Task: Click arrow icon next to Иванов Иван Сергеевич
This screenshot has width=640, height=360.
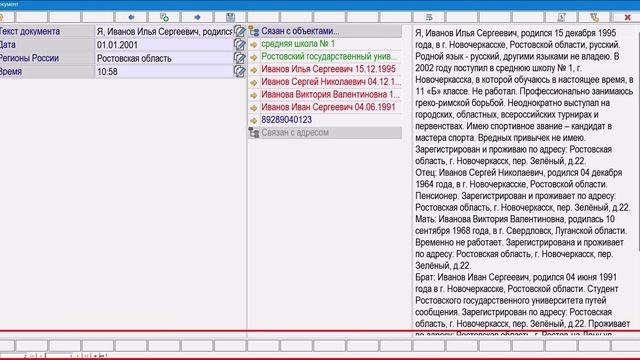Action: pos(254,107)
